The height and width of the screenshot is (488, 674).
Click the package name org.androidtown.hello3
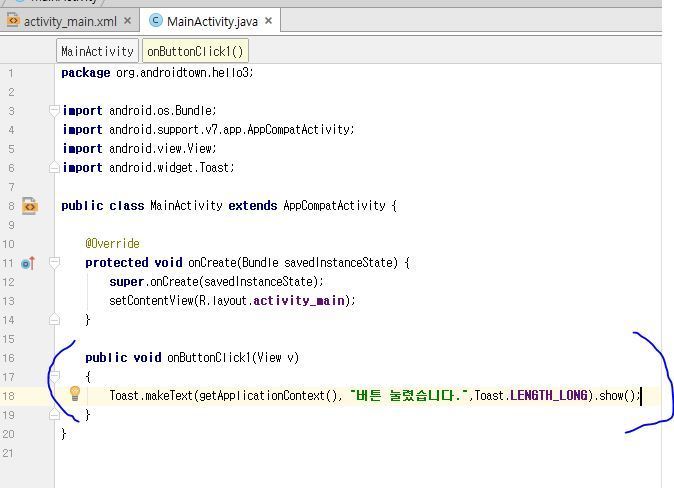coord(182,73)
